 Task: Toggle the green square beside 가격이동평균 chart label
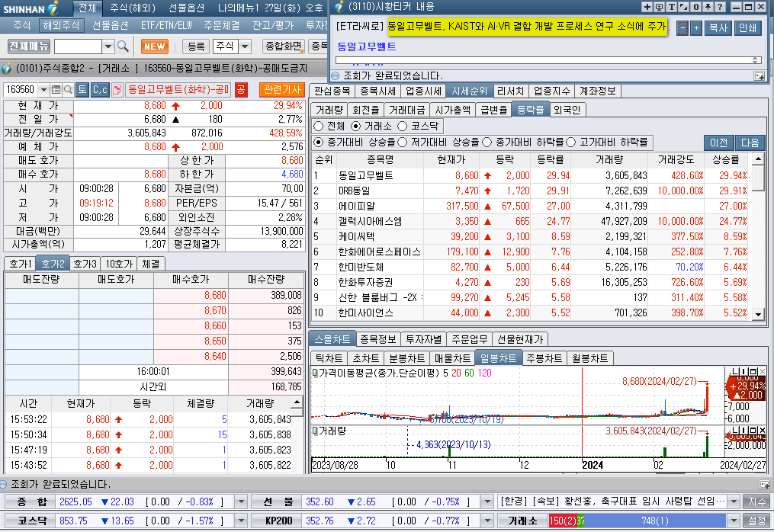click(315, 373)
